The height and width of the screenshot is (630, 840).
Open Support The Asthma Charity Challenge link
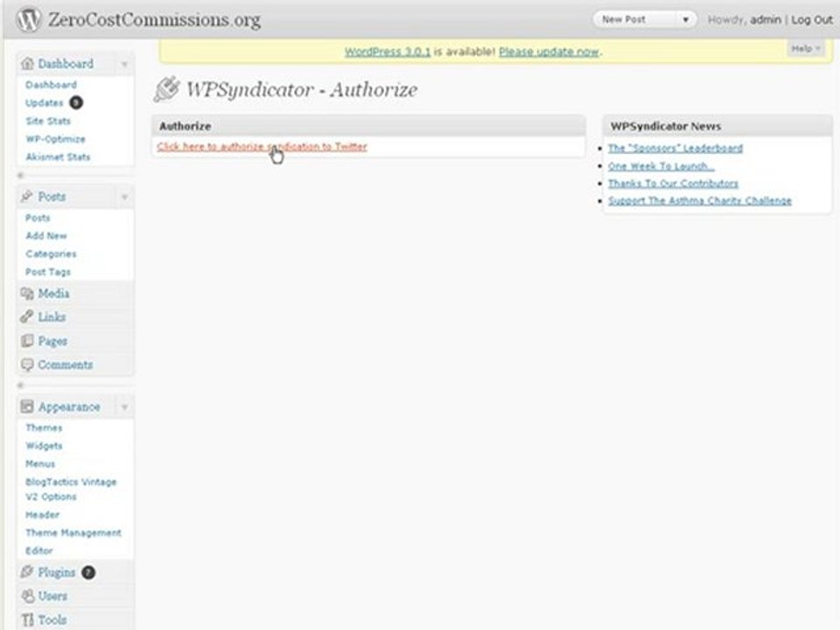point(700,200)
